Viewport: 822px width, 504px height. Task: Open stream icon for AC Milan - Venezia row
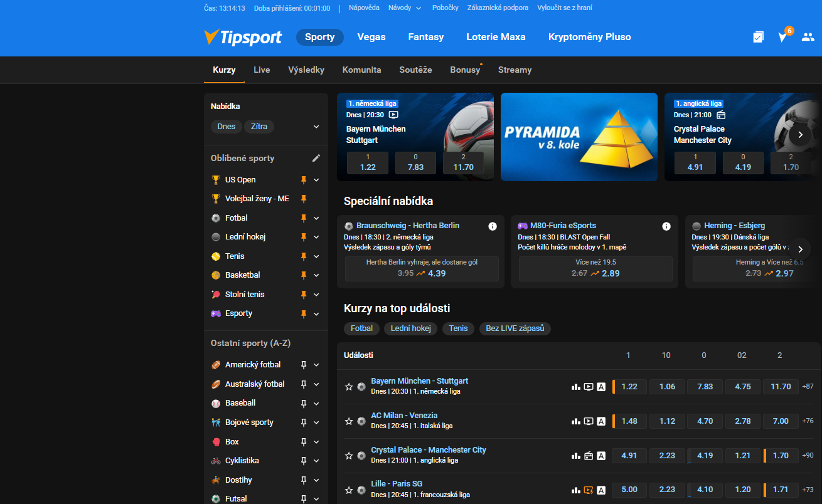[x=589, y=421]
